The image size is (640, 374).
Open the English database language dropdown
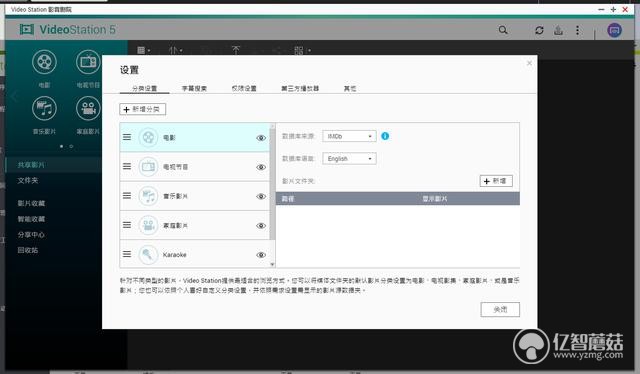coord(349,158)
